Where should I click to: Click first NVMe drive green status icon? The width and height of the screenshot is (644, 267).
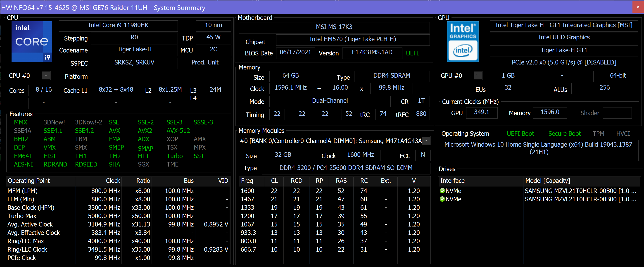pyautogui.click(x=442, y=191)
